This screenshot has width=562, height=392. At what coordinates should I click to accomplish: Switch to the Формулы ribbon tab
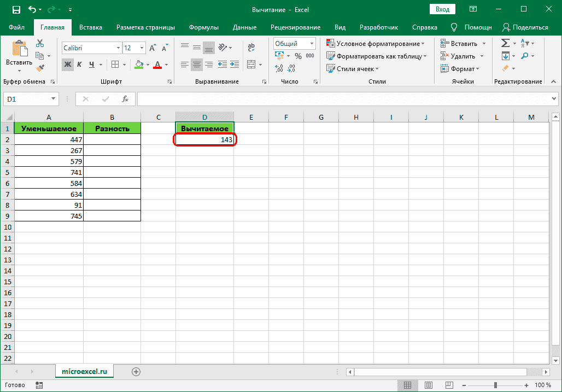pyautogui.click(x=203, y=27)
